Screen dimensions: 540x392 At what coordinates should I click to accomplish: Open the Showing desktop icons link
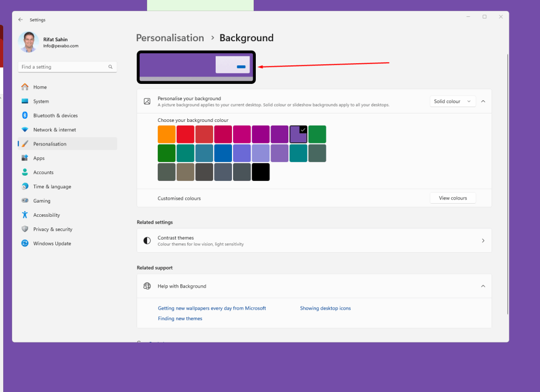[325, 308]
